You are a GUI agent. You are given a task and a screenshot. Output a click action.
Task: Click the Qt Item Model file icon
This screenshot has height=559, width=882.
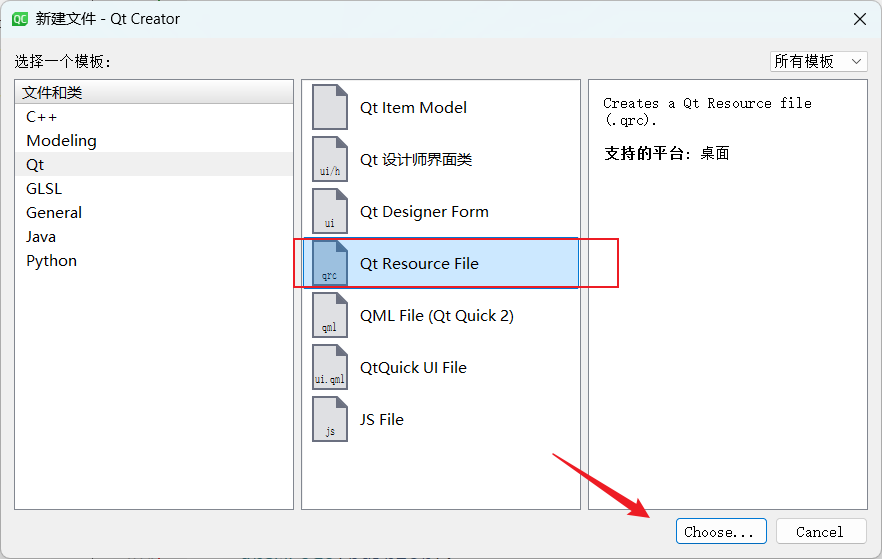(330, 107)
